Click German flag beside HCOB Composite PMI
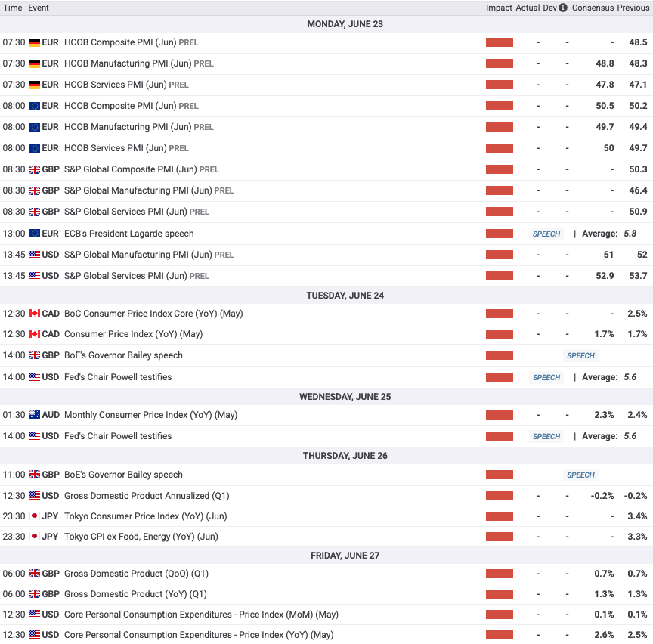This screenshot has width=653, height=644. tap(35, 42)
